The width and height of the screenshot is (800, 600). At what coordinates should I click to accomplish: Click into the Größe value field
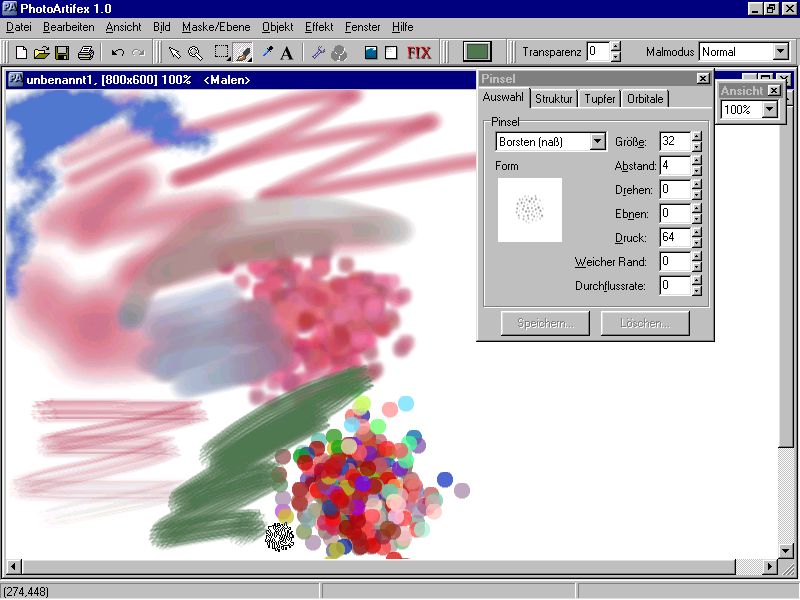(x=674, y=142)
